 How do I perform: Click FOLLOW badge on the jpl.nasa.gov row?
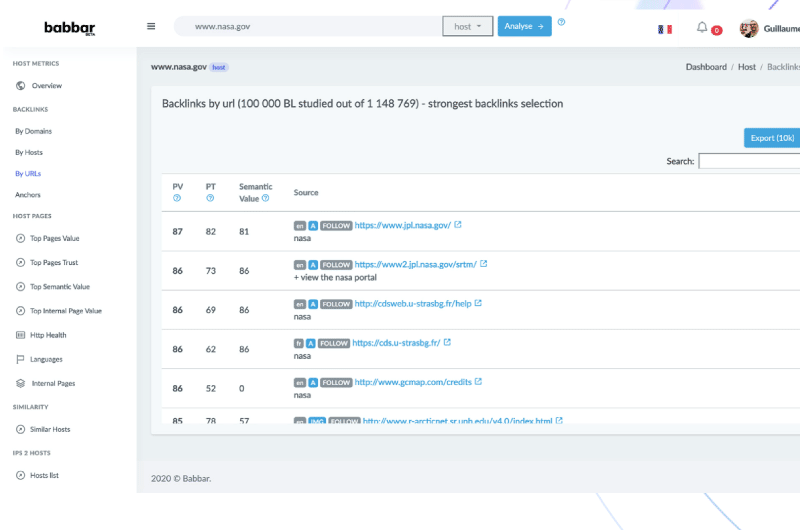(x=336, y=225)
